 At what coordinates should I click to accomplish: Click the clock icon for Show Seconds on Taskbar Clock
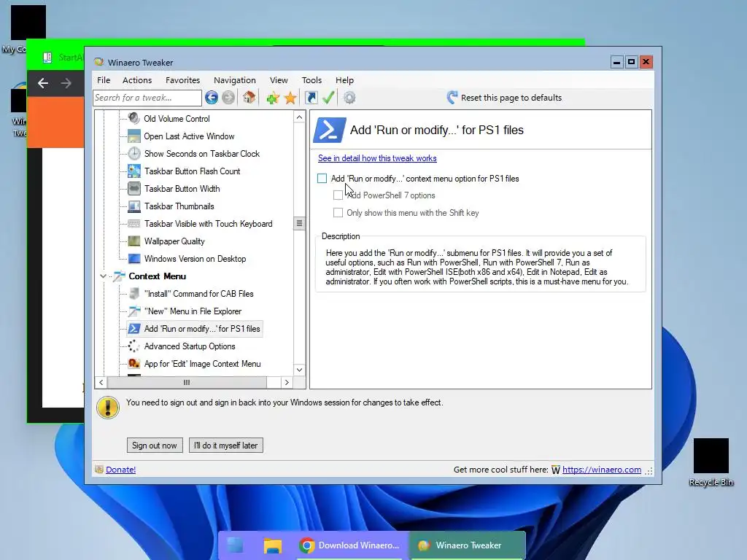pyautogui.click(x=134, y=153)
